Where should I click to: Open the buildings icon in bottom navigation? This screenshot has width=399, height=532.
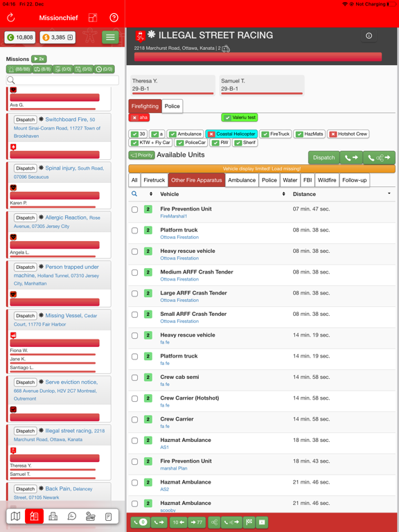(x=53, y=516)
